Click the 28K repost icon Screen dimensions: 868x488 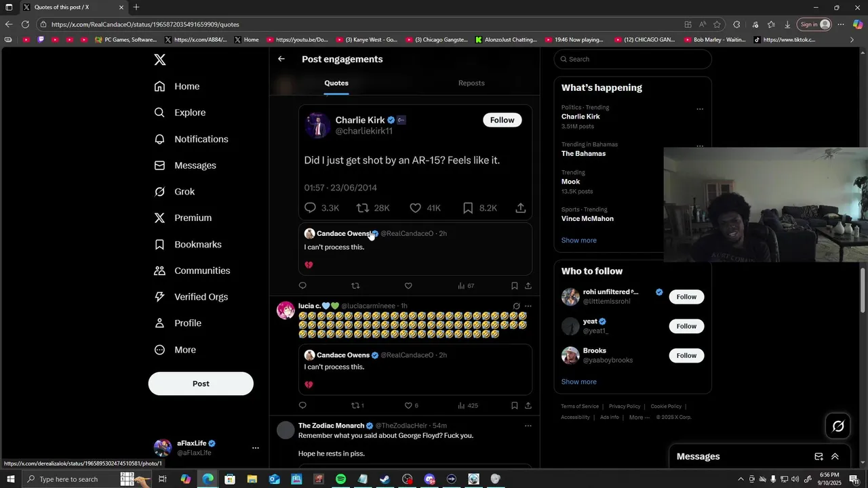click(x=363, y=208)
